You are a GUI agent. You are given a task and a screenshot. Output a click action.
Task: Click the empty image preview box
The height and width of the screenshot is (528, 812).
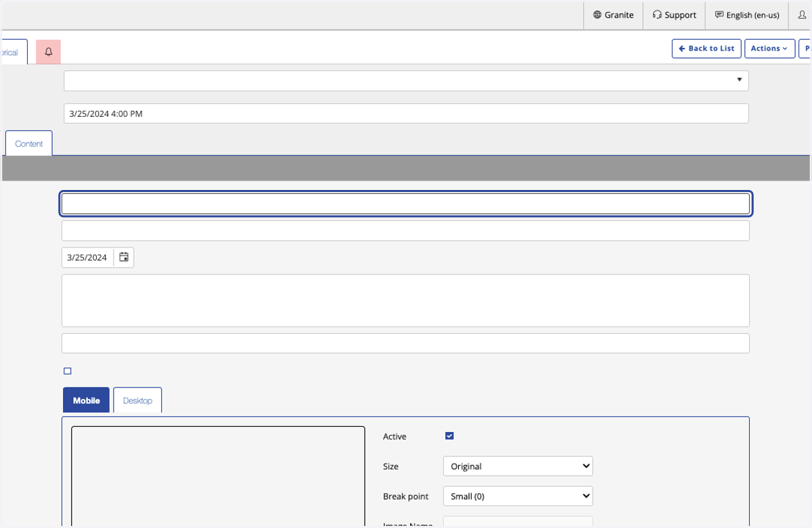point(218,477)
